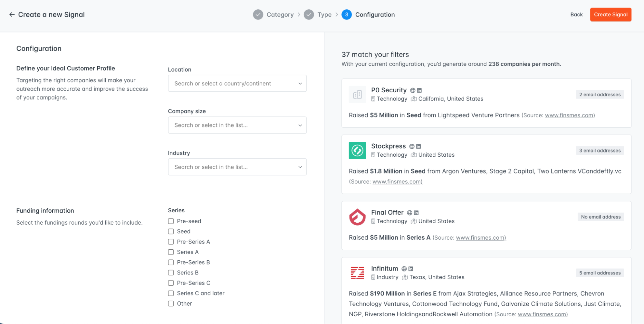Click the green Stockpress logo
The height and width of the screenshot is (324, 644).
tap(357, 151)
